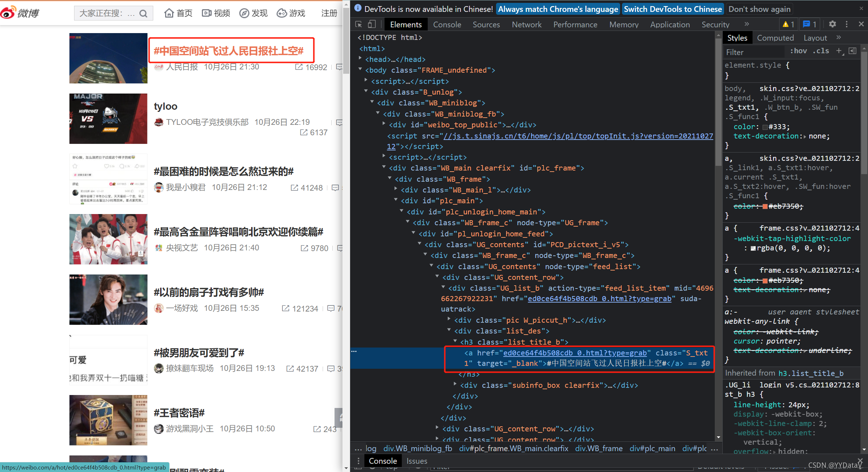The image size is (868, 472).
Task: Open DevTools settings via gear icon
Action: (x=833, y=24)
